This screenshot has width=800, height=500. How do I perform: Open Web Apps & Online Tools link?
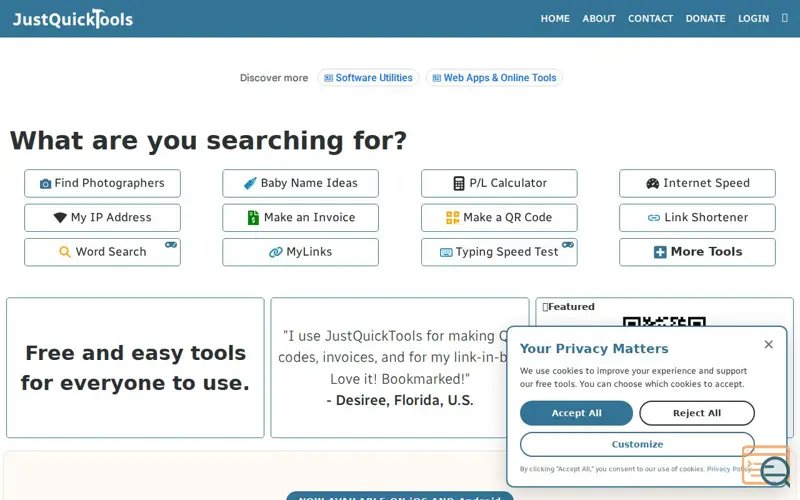click(494, 78)
